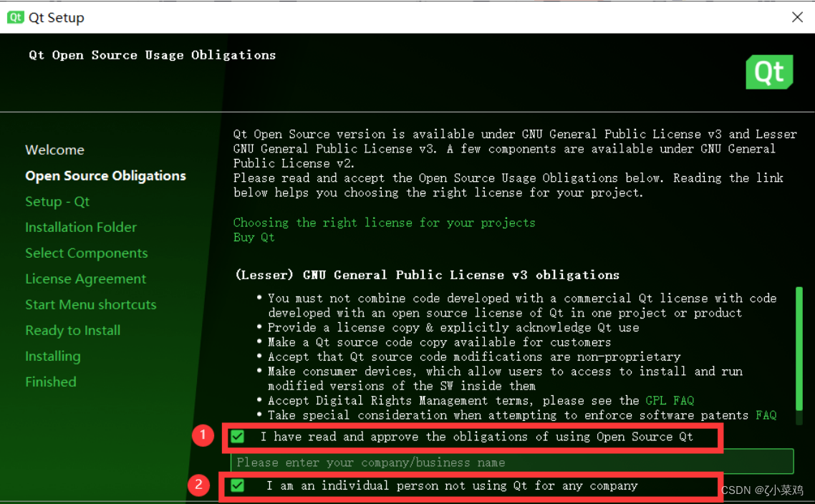The width and height of the screenshot is (815, 504).
Task: Select the 'Installing' sidebar step
Action: 53,357
